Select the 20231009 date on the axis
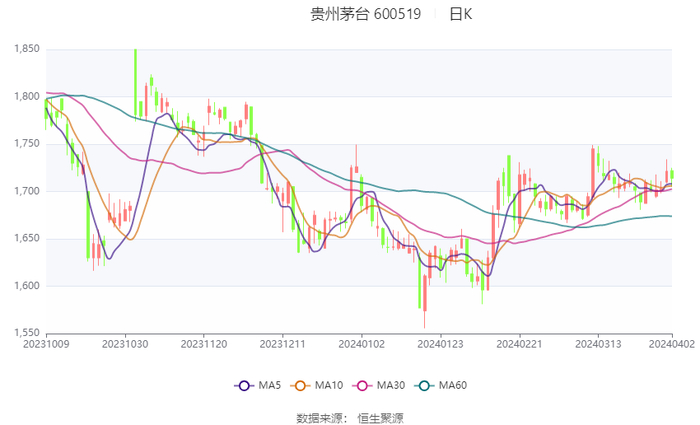This screenshot has width=700, height=425. (46, 344)
